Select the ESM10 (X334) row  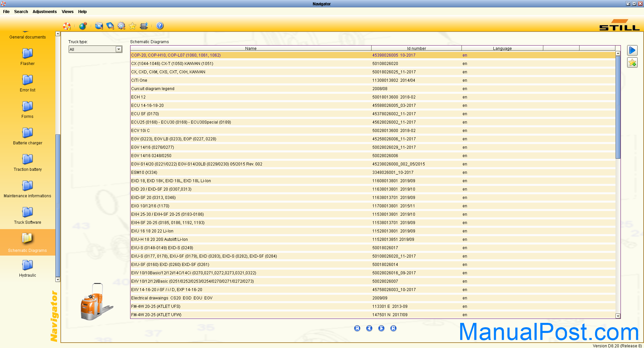click(373, 172)
